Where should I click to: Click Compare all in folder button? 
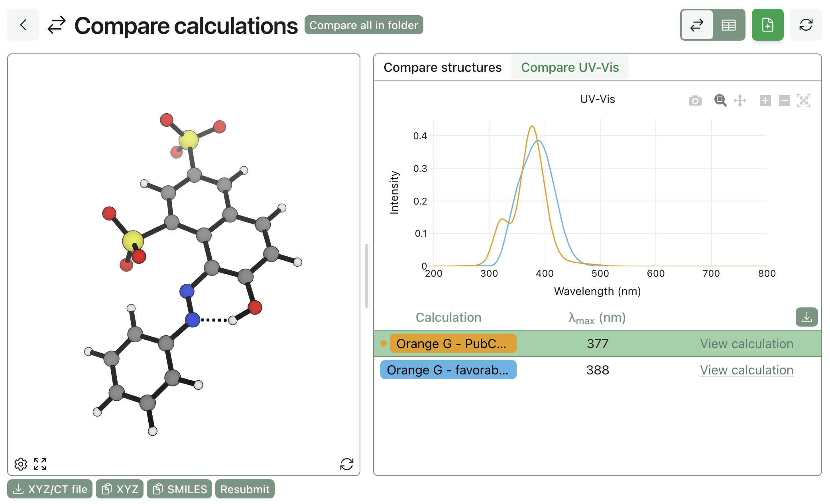point(364,25)
